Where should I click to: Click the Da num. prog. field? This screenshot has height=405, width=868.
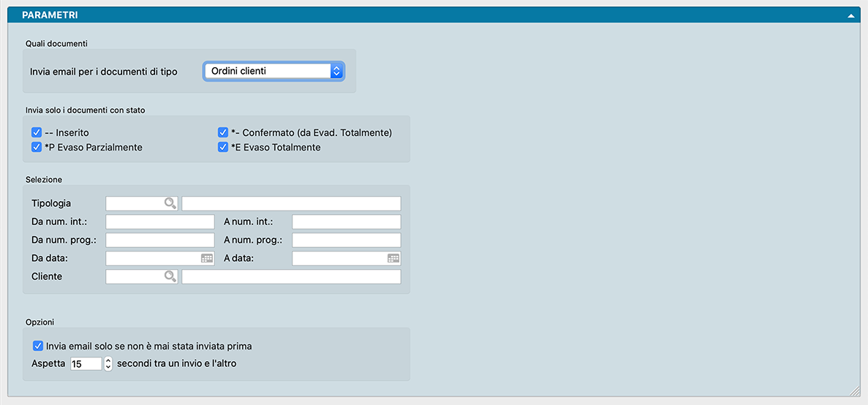[159, 241]
